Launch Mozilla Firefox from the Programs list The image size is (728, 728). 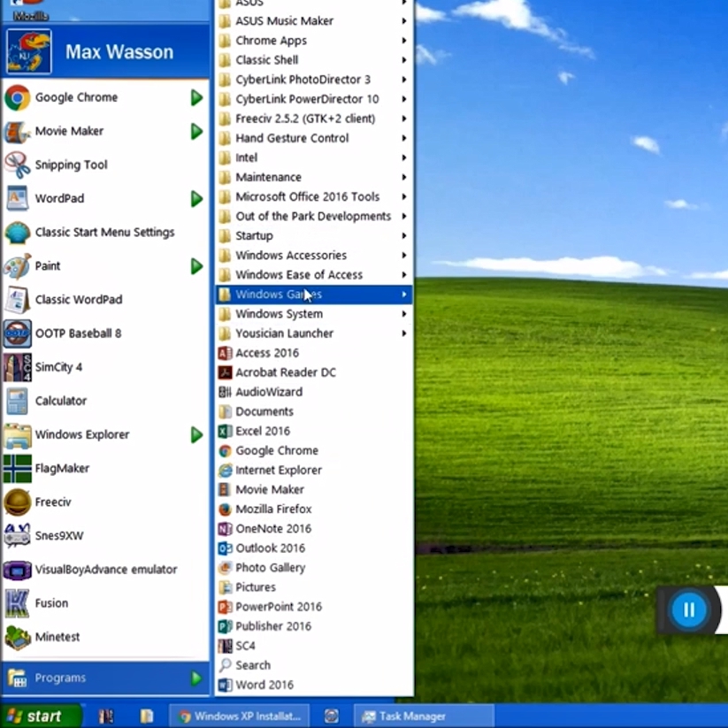[x=314, y=509]
